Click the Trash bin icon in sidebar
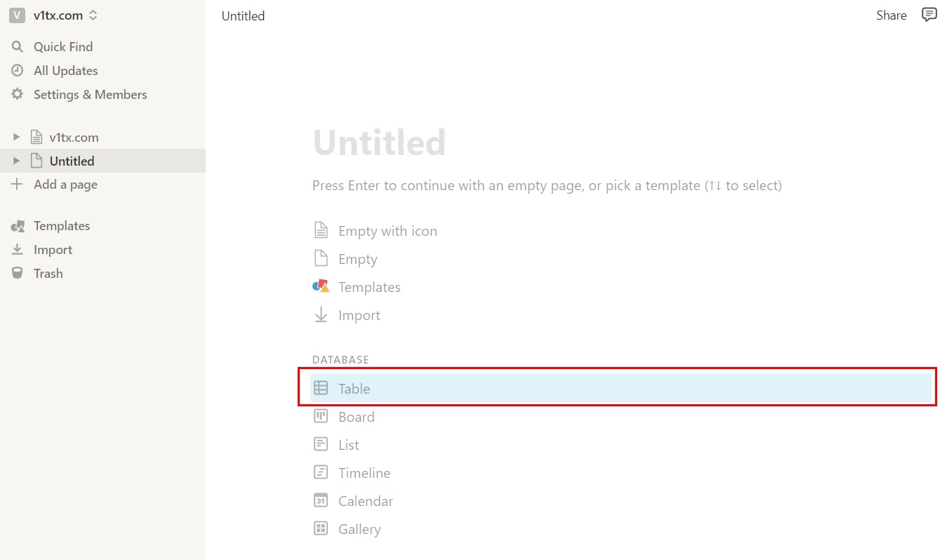 click(18, 274)
